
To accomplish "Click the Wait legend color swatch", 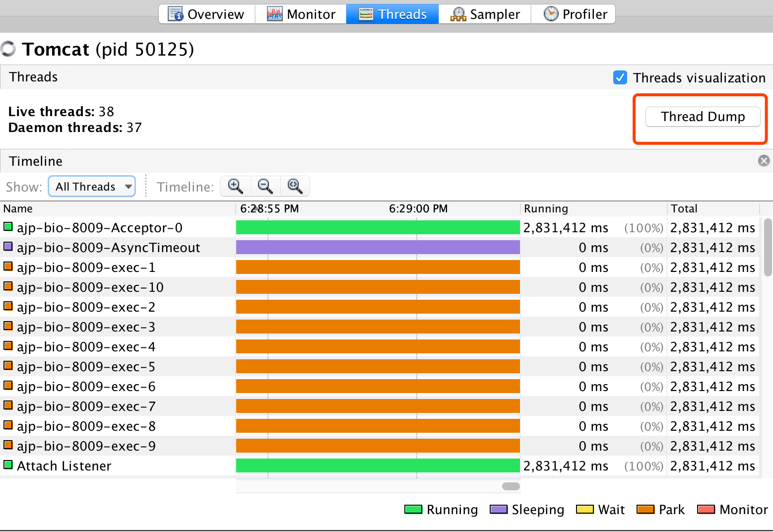I will 585,509.
